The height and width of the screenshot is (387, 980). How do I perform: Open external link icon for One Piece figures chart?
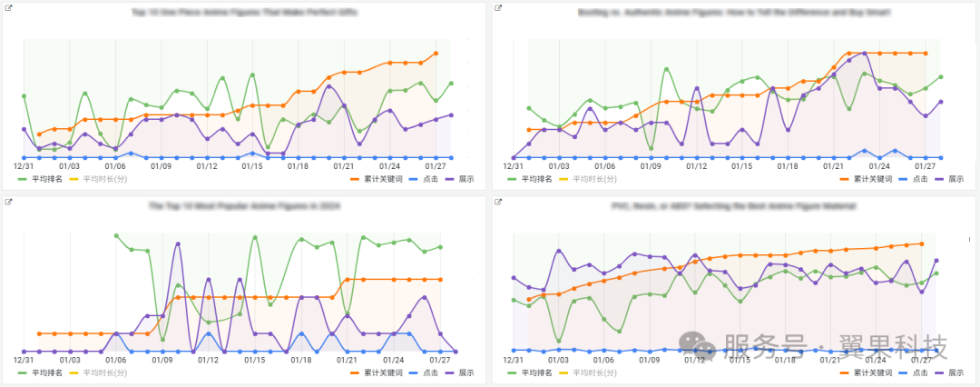click(x=8, y=9)
